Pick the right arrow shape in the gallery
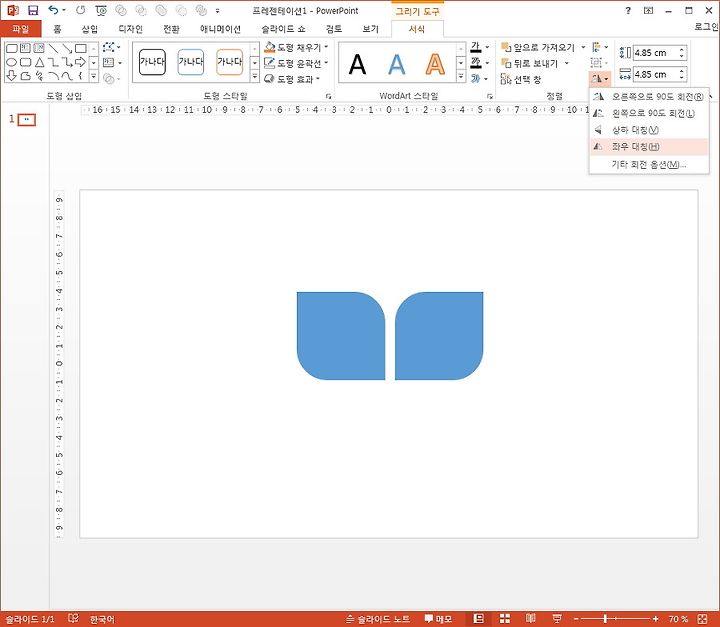This screenshot has width=720, height=627. [x=80, y=62]
